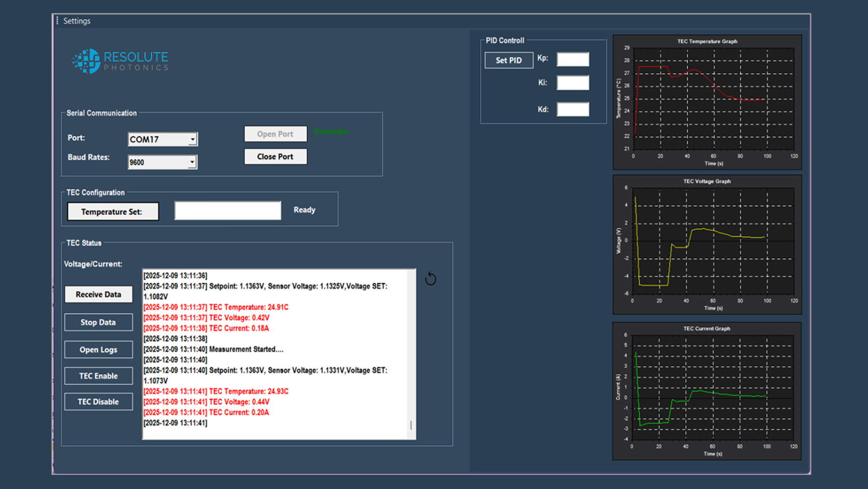Click the 'TEC Temperature: 24.93C' log line

pos(216,391)
